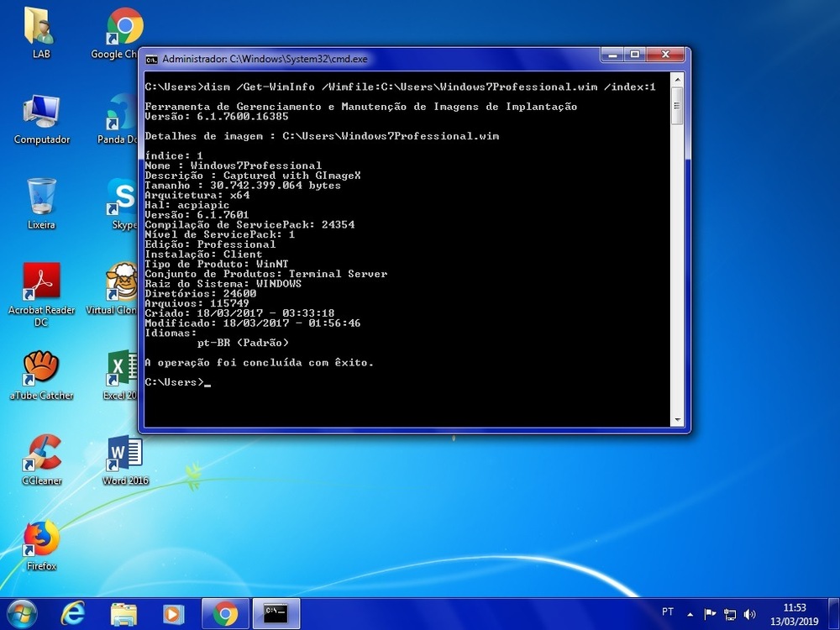Open the volume speaker tray icon
The width and height of the screenshot is (840, 630).
pos(749,613)
